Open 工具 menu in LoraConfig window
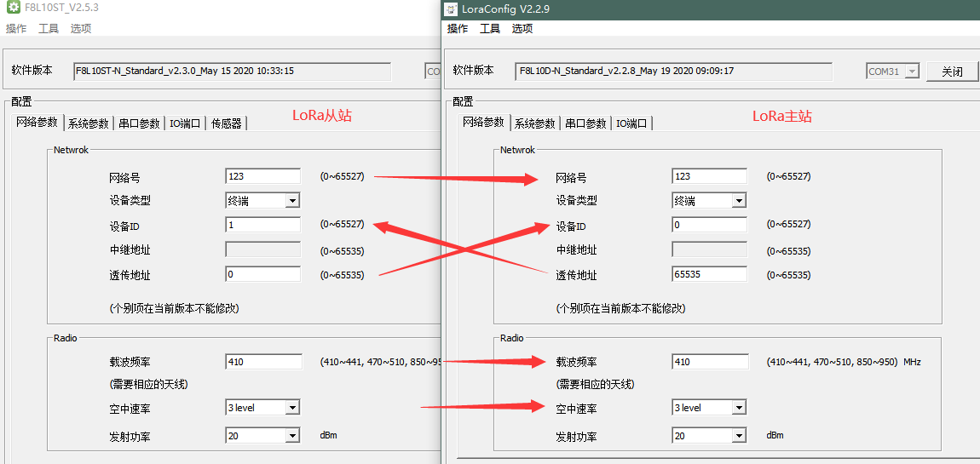The width and height of the screenshot is (980, 464). click(x=490, y=29)
